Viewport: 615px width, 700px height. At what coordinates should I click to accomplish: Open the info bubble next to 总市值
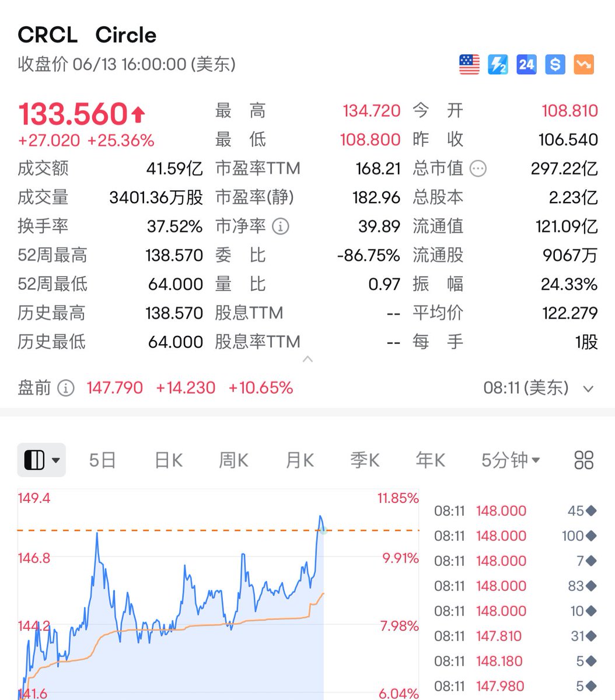click(478, 169)
